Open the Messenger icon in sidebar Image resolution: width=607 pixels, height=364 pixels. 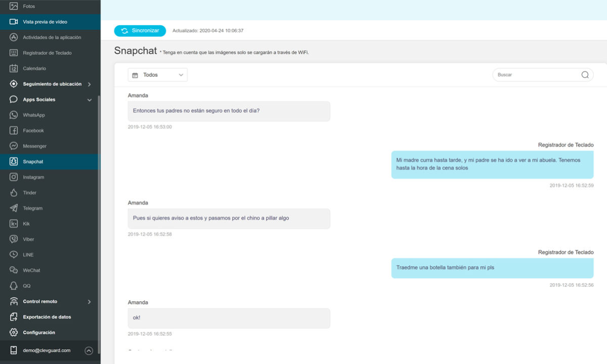pos(14,146)
